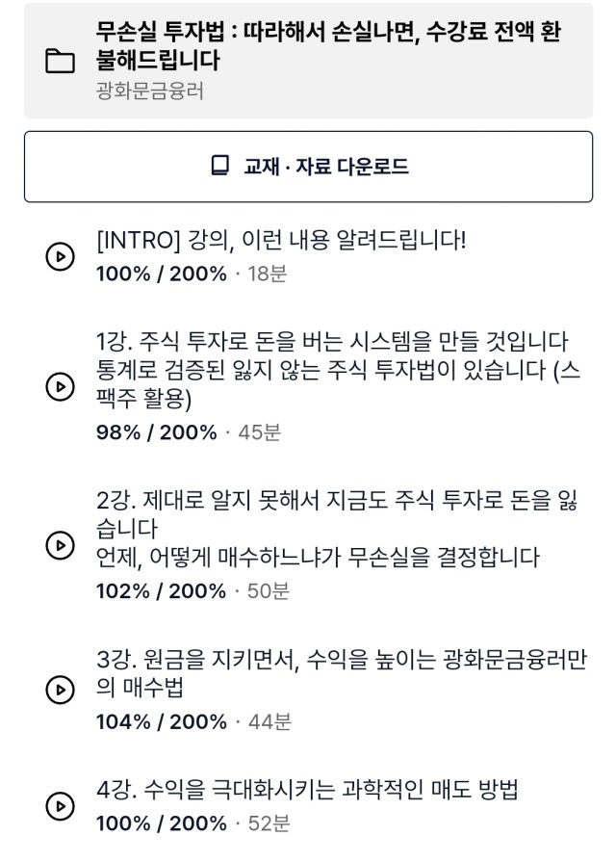The width and height of the screenshot is (616, 862).
Task: Click play icon for lecture 1강
Action: pos(60,387)
